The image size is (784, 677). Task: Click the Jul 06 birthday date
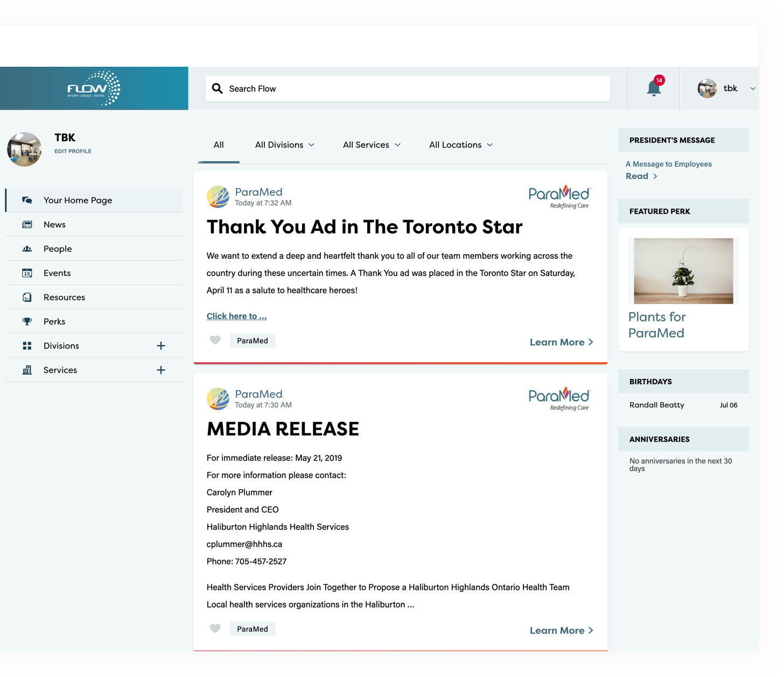pos(729,405)
